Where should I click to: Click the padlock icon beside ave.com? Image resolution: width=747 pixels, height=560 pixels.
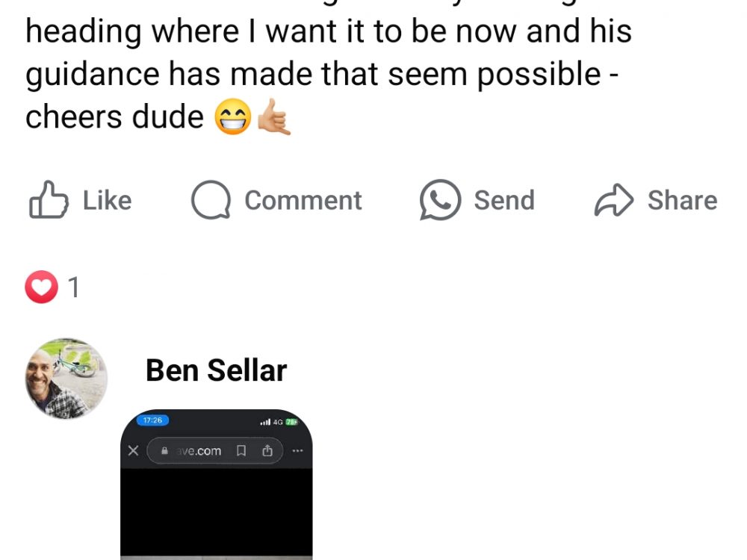[x=165, y=451]
